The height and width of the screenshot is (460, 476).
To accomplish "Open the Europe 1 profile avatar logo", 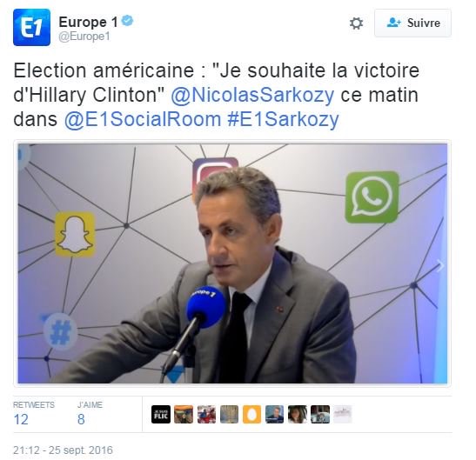I will [31, 27].
